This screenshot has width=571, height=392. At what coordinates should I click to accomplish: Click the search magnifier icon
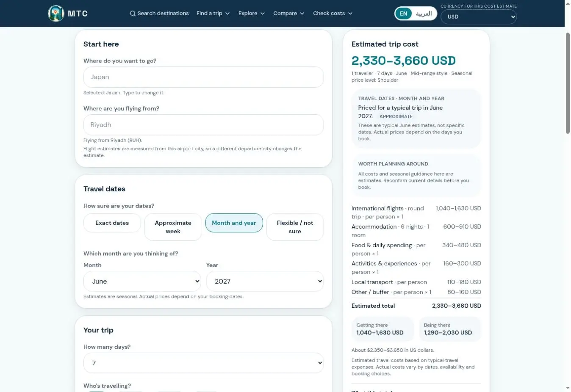pos(133,14)
